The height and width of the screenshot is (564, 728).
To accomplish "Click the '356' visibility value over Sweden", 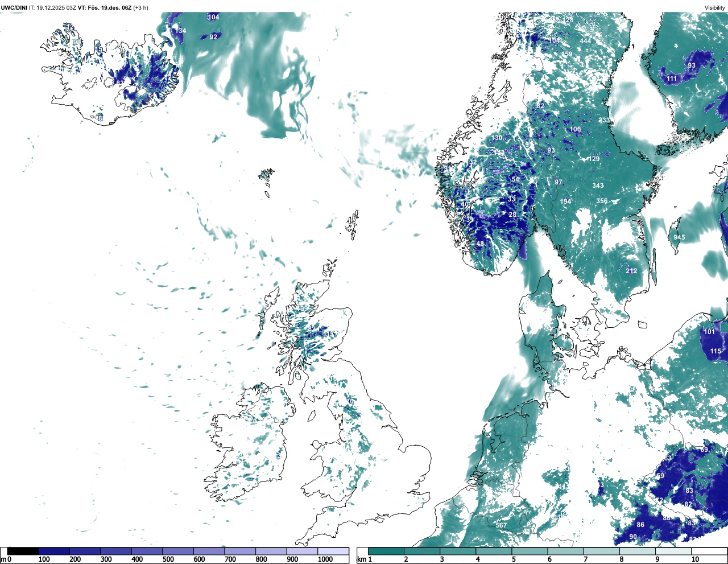I will pyautogui.click(x=602, y=201).
